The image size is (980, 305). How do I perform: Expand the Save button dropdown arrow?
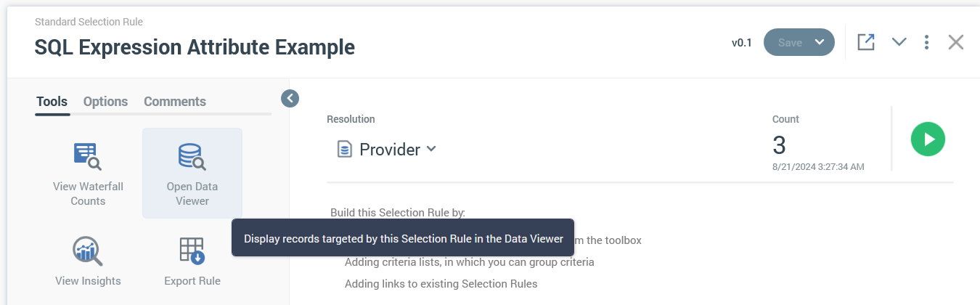tap(820, 42)
